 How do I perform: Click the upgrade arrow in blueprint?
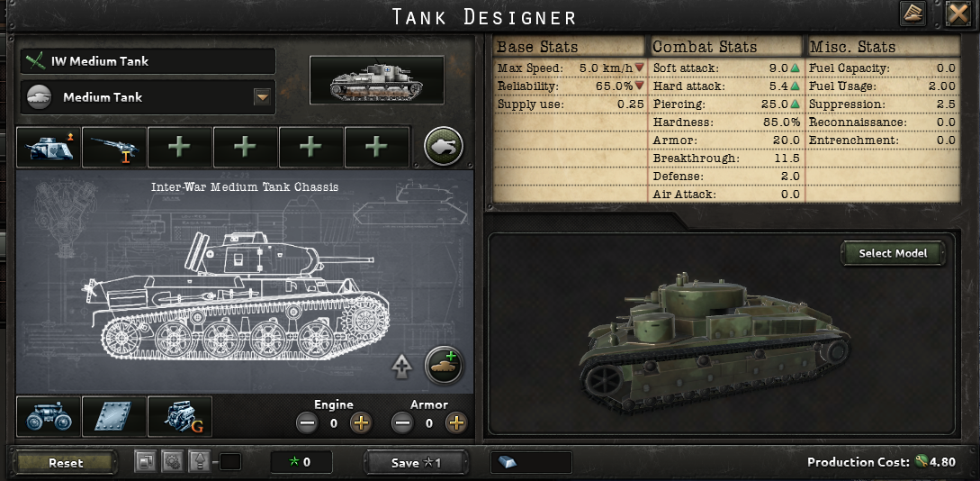(402, 367)
